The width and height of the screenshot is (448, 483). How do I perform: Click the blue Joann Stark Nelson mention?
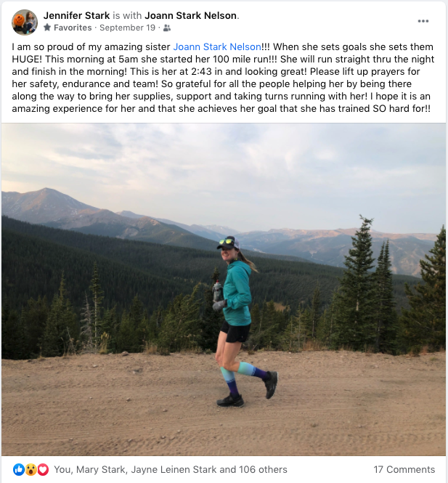(217, 46)
